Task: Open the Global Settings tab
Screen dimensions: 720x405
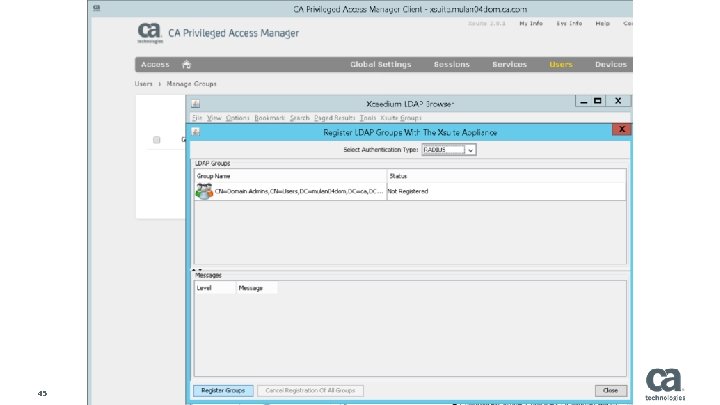Action: [x=381, y=64]
